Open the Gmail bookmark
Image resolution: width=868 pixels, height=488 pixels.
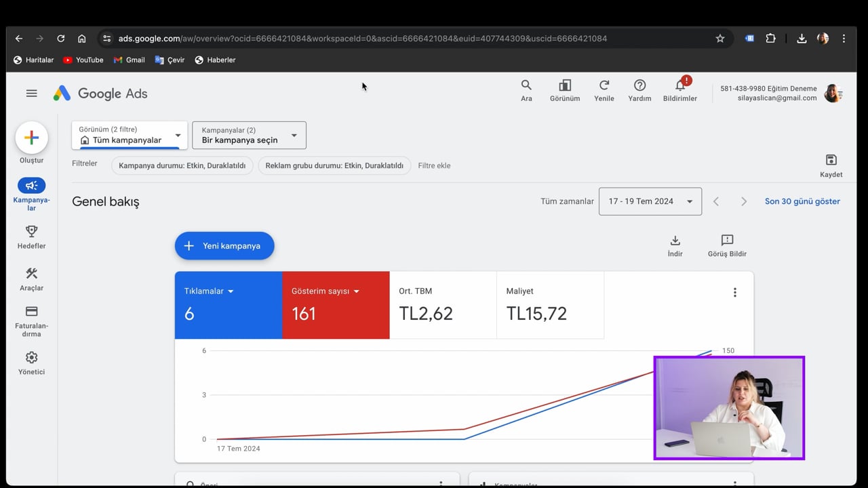129,60
